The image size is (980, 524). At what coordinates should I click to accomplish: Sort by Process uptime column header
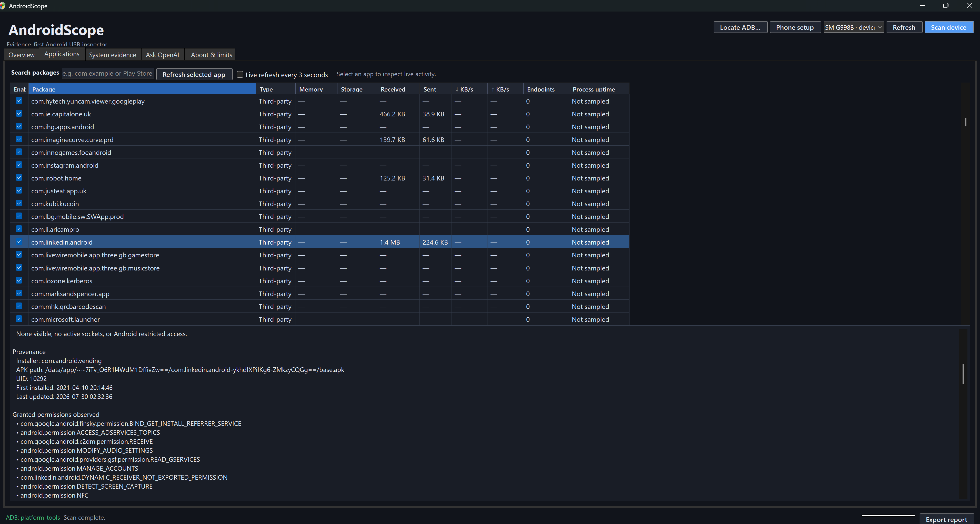point(599,89)
